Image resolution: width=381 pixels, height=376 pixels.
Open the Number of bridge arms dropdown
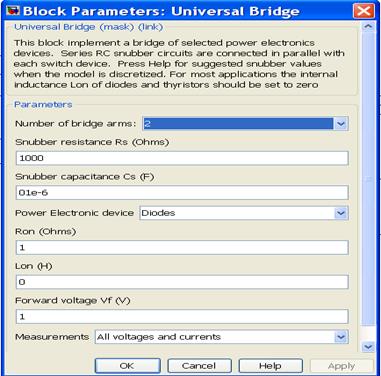pyautogui.click(x=340, y=124)
